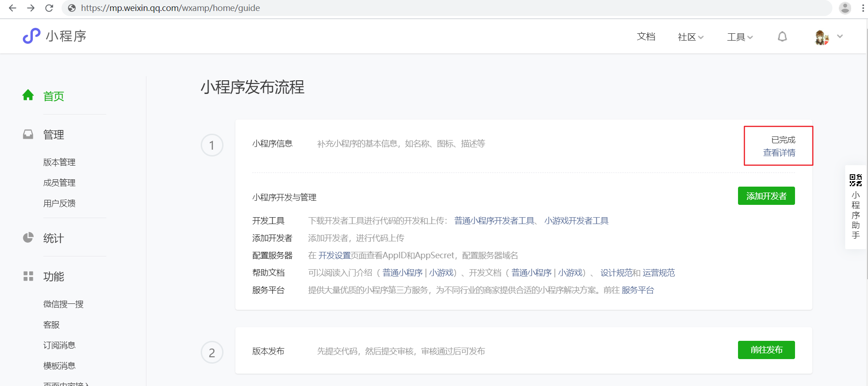The image size is (868, 386).
Task: Click the 查看详情 link
Action: (x=779, y=152)
